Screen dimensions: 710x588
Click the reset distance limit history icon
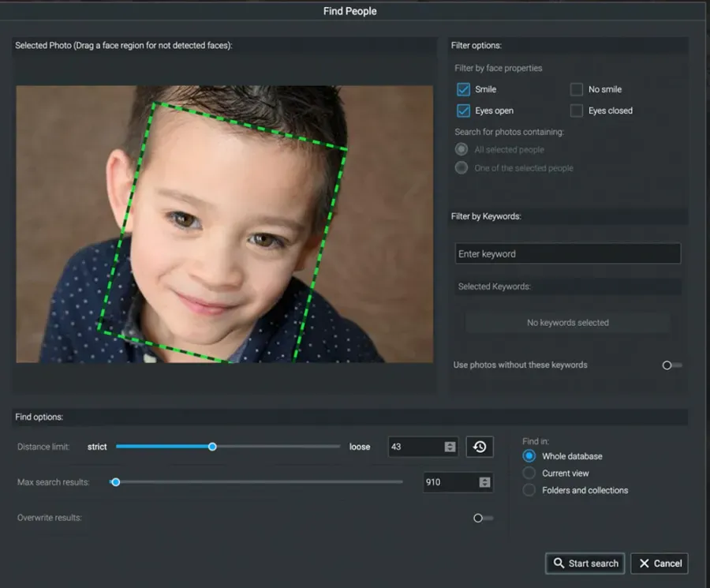click(x=480, y=447)
